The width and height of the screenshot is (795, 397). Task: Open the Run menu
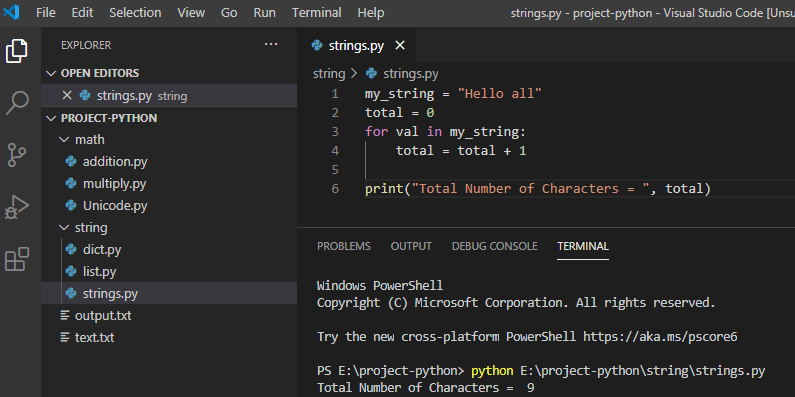pos(265,12)
